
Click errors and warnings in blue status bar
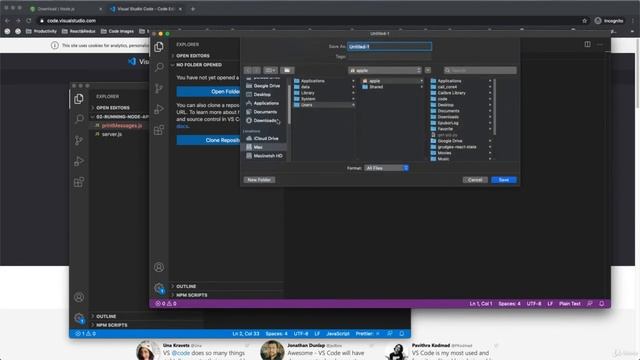(x=86, y=333)
